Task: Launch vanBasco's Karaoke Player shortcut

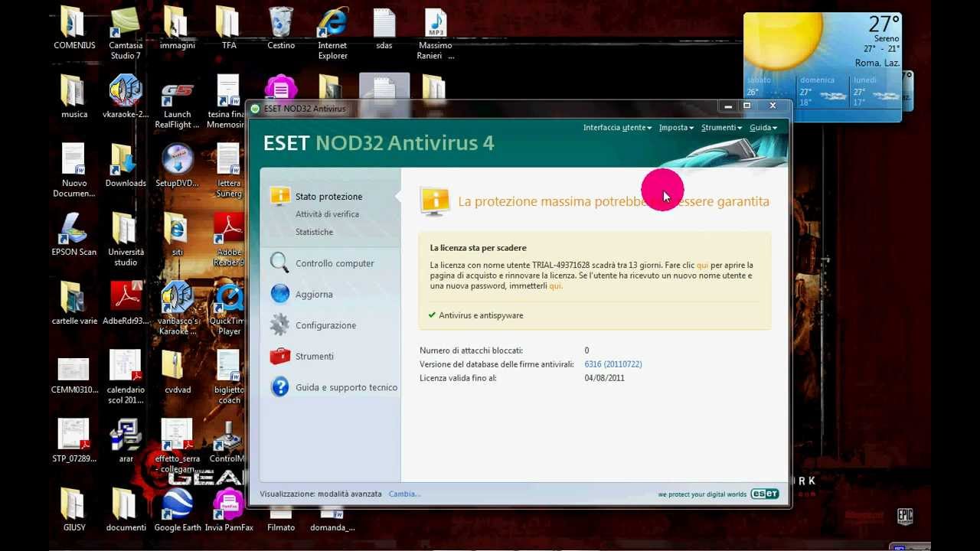Action: click(x=177, y=308)
